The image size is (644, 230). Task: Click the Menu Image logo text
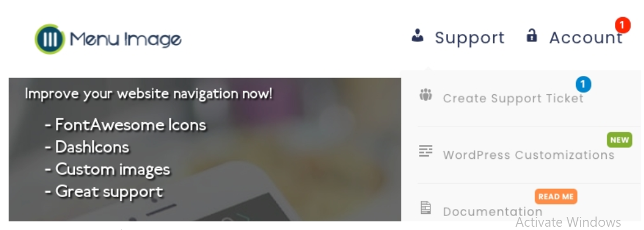point(125,39)
